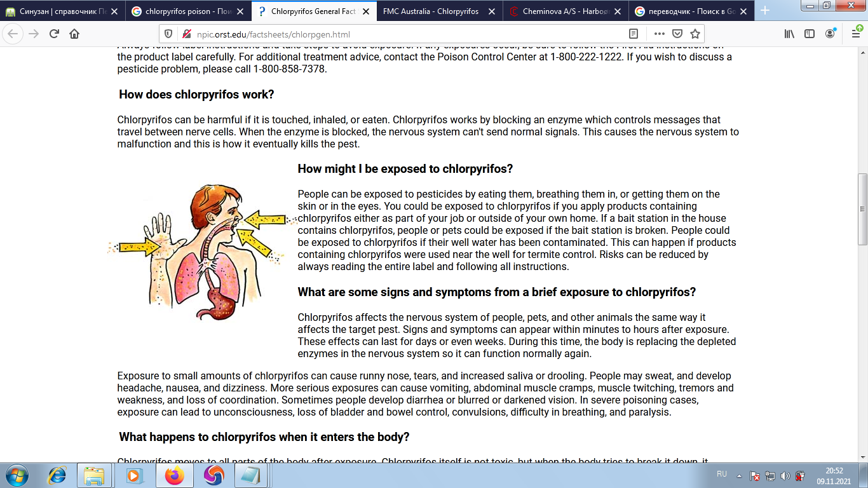868x488 pixels.
Task: Bookmark this page with the star icon
Action: coord(695,34)
